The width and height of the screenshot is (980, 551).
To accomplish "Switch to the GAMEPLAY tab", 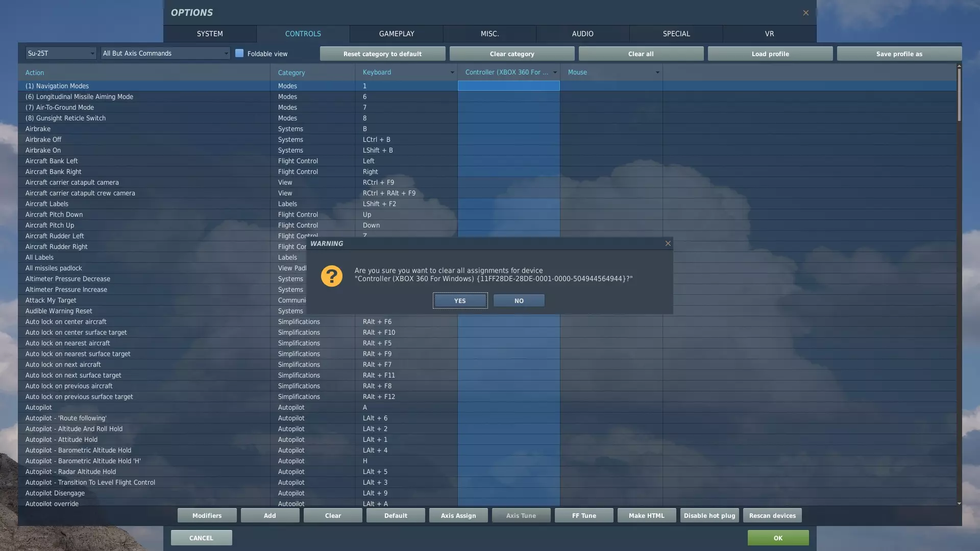I will [396, 34].
